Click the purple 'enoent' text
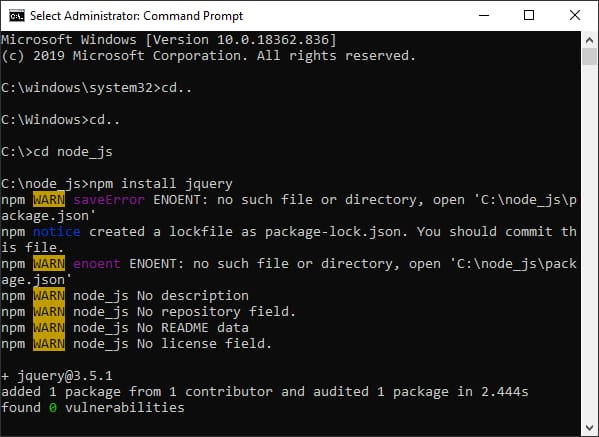The height and width of the screenshot is (437, 599). point(97,264)
